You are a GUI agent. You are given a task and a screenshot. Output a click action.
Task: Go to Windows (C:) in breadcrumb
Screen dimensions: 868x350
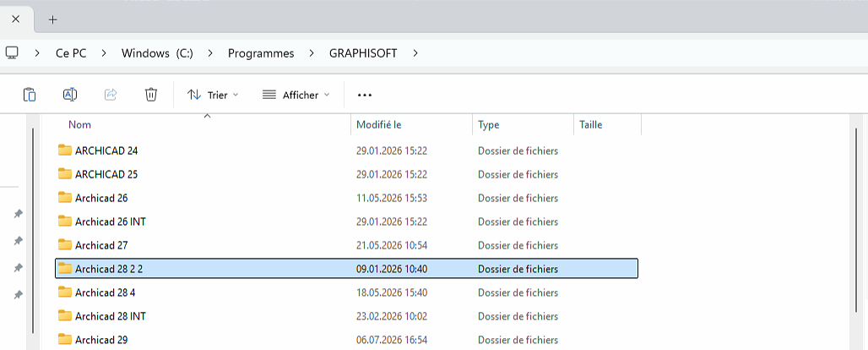pyautogui.click(x=157, y=53)
